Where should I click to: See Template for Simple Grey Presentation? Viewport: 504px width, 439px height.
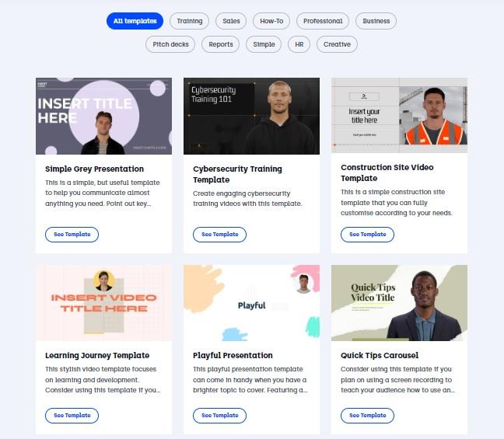72,235
